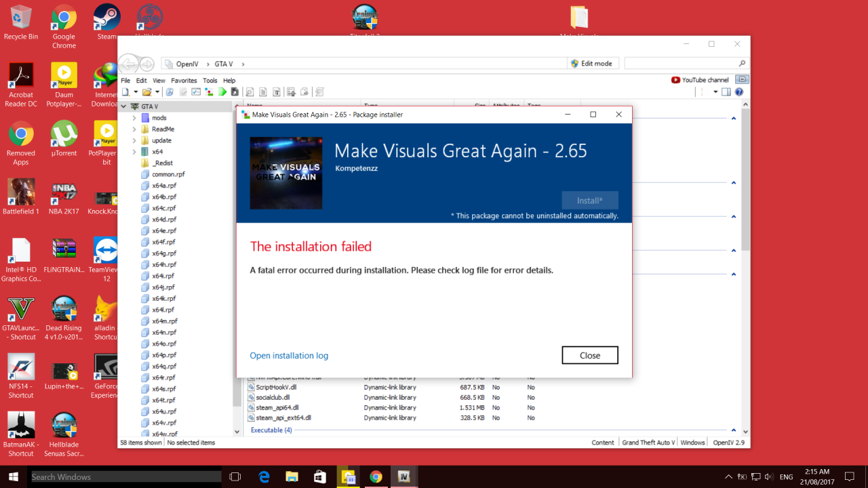The width and height of the screenshot is (868, 488).
Task: Click the New file icon in OpenIV toolbar
Action: (126, 92)
